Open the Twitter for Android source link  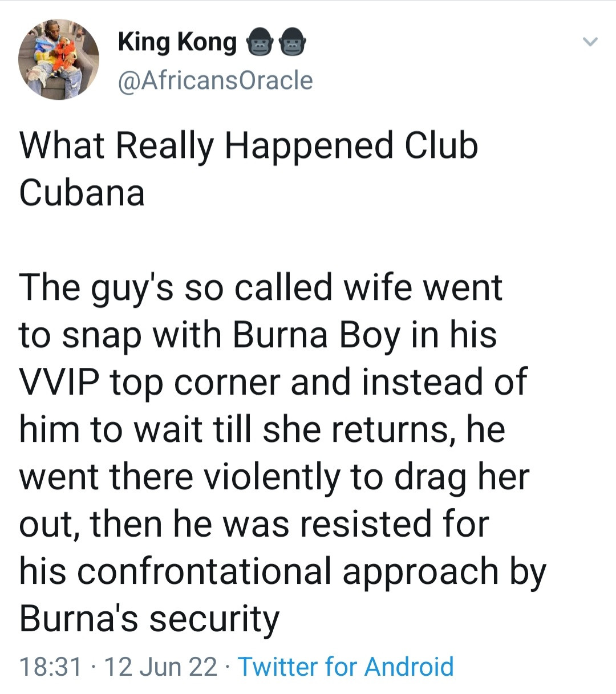pos(346,666)
